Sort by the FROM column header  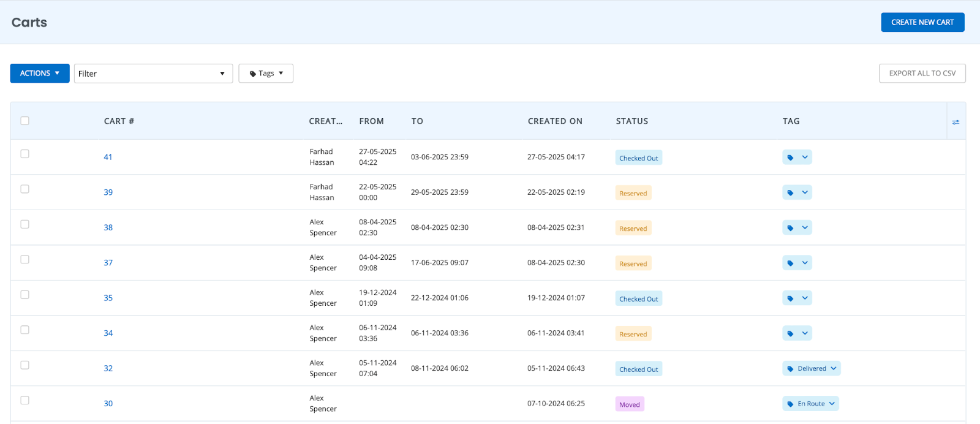[371, 121]
